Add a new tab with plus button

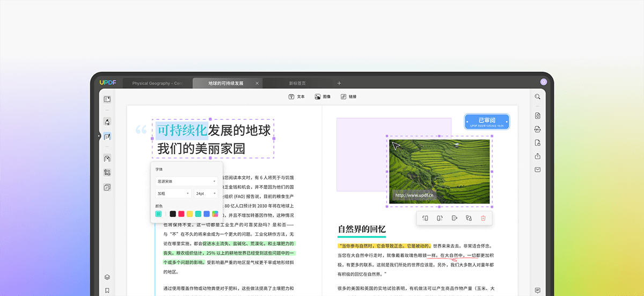click(339, 83)
